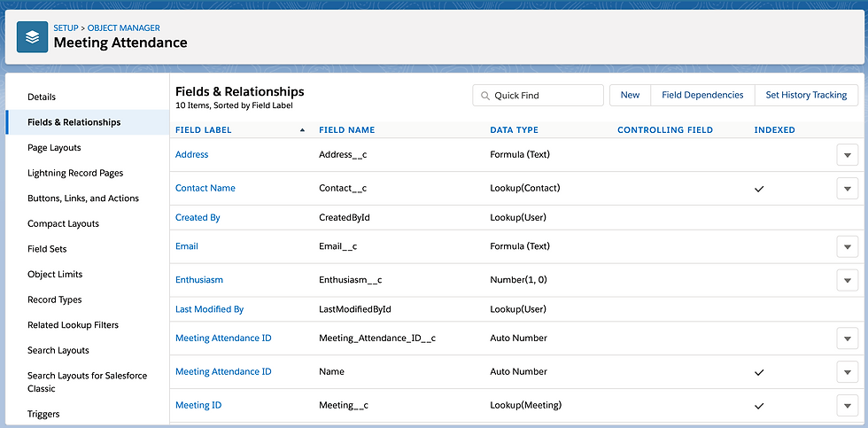Click the SETUP breadcrumb link
Viewport: 868px width, 428px height.
(66, 27)
